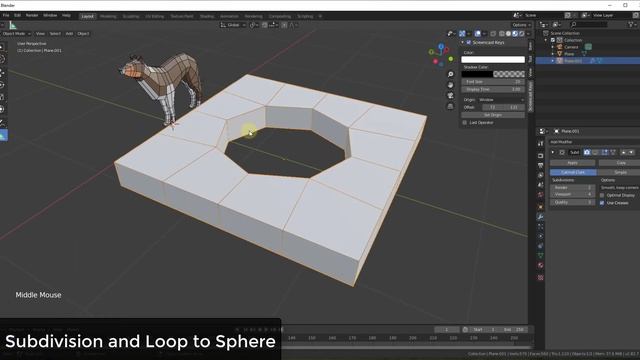Open the Render menu

click(32, 16)
